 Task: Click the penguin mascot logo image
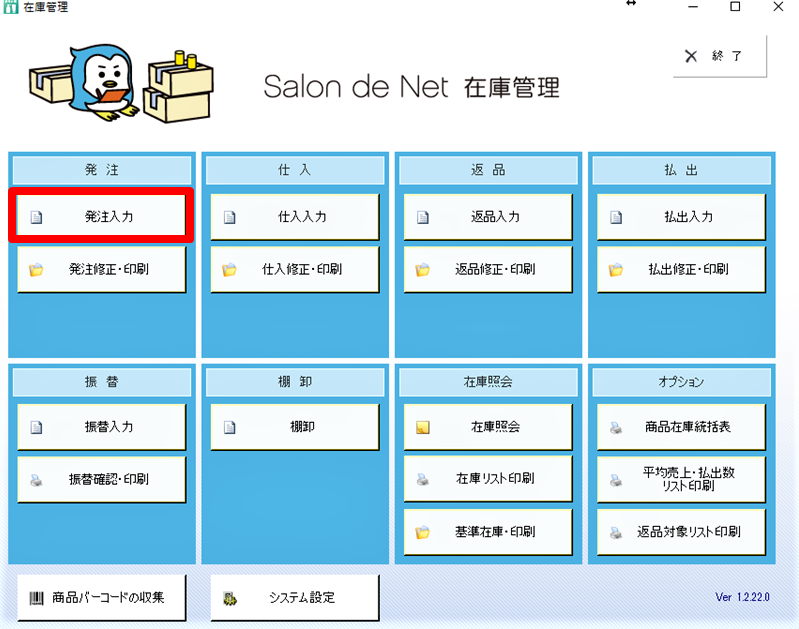pos(121,83)
